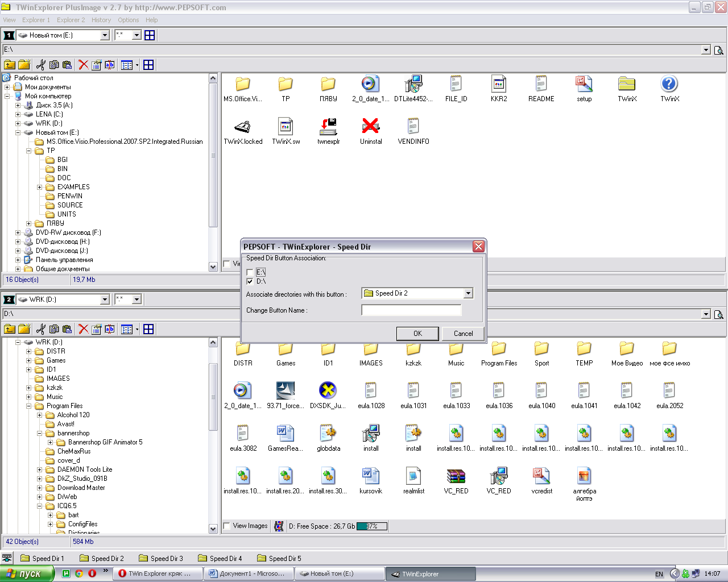
Task: Open the D:\ path history dropdown
Action: click(706, 314)
